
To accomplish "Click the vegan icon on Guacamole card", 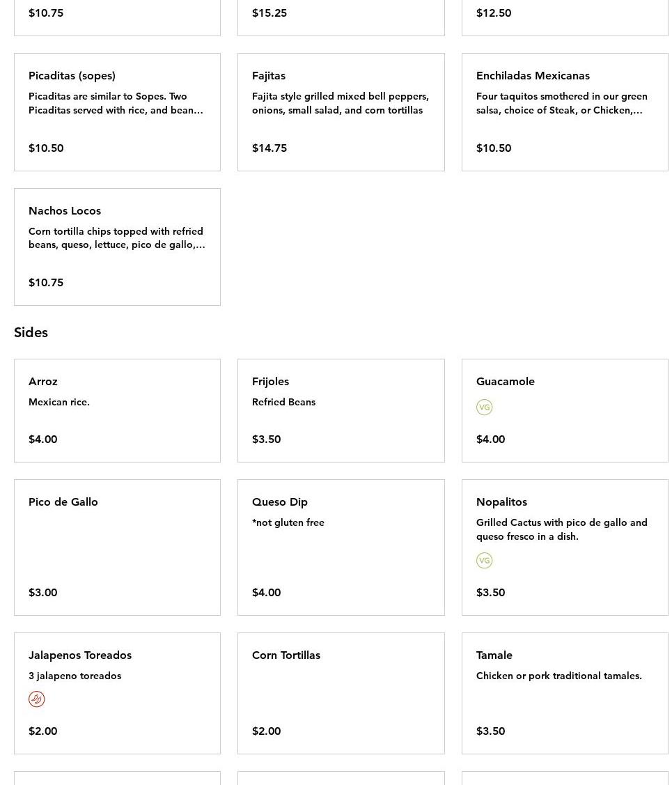I will coord(484,407).
